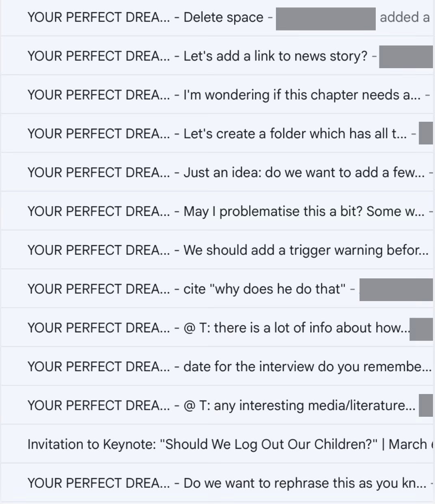
Task: Click the redacted block in the 'cite' email row
Action: pos(396,289)
